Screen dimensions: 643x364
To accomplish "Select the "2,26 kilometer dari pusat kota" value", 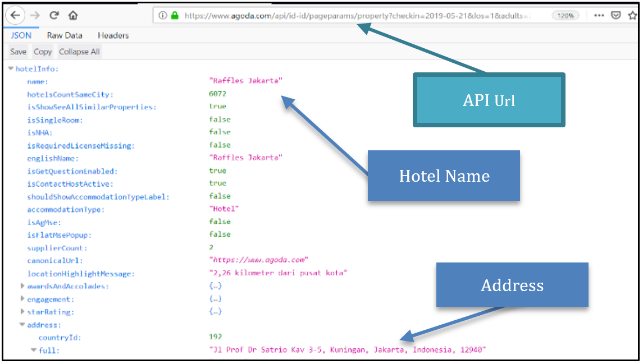I will (x=278, y=273).
